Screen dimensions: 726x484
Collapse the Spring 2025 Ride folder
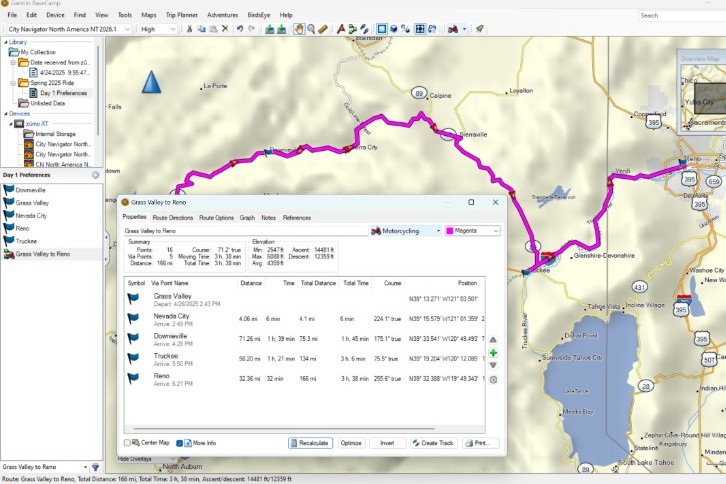pos(13,83)
